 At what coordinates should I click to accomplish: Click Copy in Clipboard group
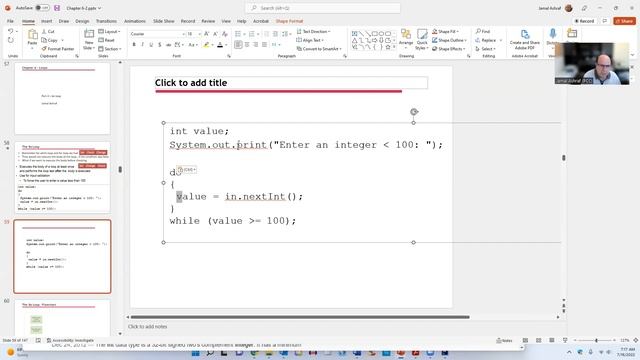[x=50, y=40]
